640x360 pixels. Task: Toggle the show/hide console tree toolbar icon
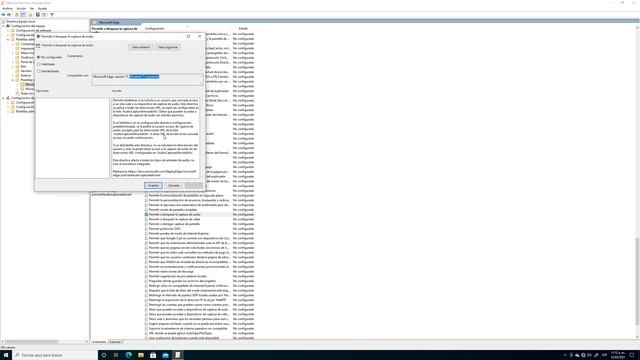pyautogui.click(x=23, y=15)
